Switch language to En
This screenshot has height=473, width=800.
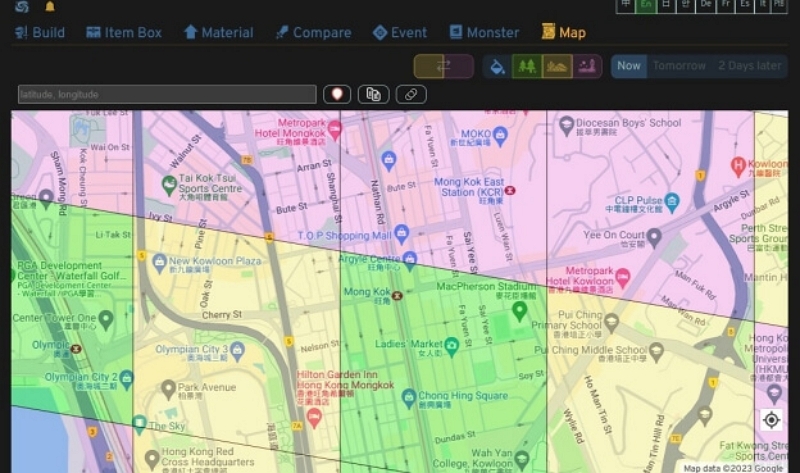pyautogui.click(x=647, y=5)
